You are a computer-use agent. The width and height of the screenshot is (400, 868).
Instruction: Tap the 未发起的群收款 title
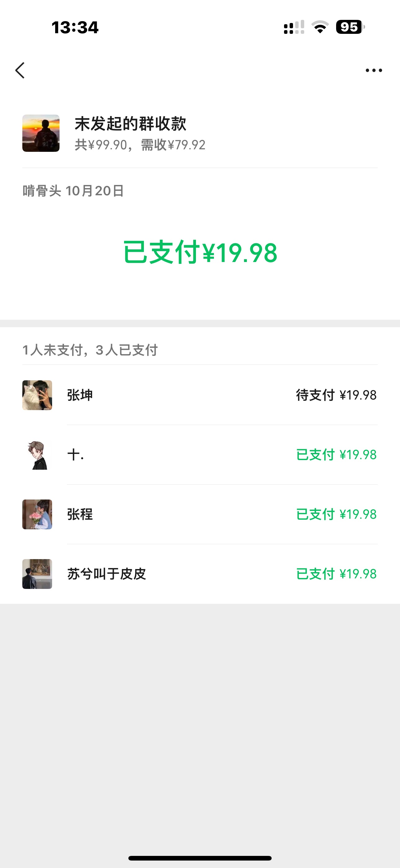coord(130,124)
